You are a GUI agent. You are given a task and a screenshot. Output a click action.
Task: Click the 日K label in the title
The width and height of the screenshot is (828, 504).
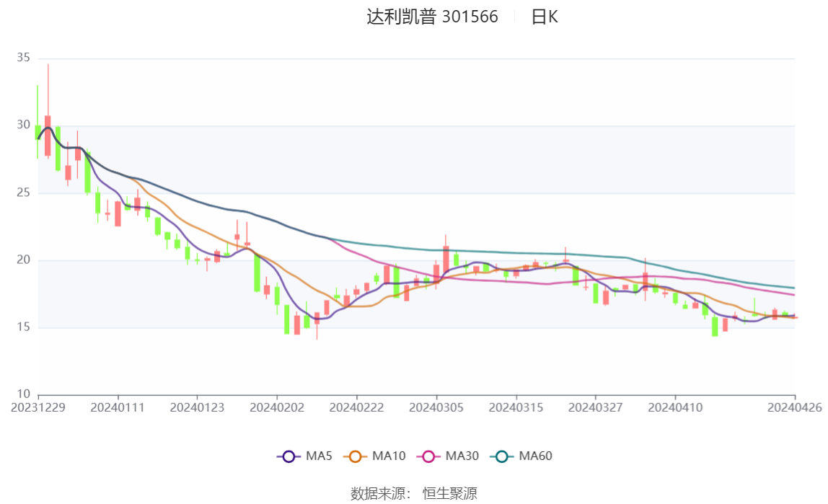(545, 17)
